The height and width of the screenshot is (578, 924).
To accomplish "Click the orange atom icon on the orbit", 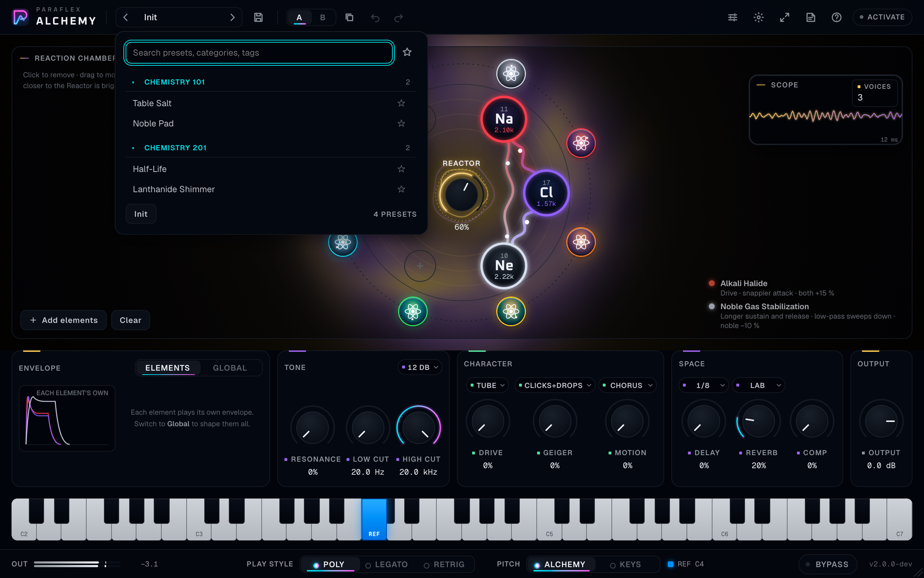I will [x=581, y=242].
